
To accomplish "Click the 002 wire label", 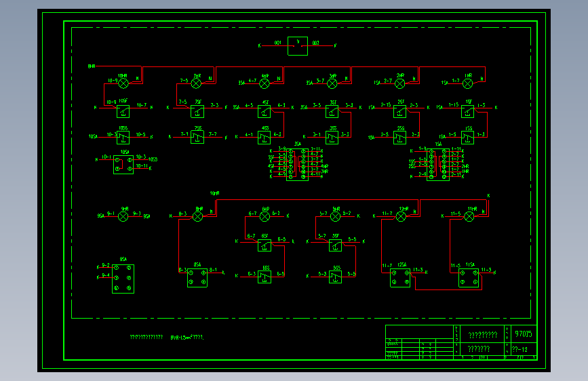I will [x=316, y=43].
